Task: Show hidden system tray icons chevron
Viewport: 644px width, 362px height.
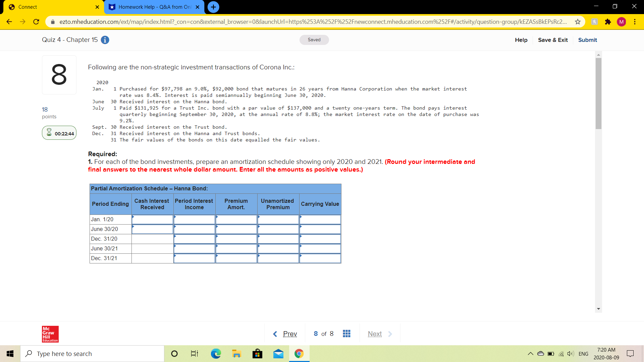Action: pos(530,354)
